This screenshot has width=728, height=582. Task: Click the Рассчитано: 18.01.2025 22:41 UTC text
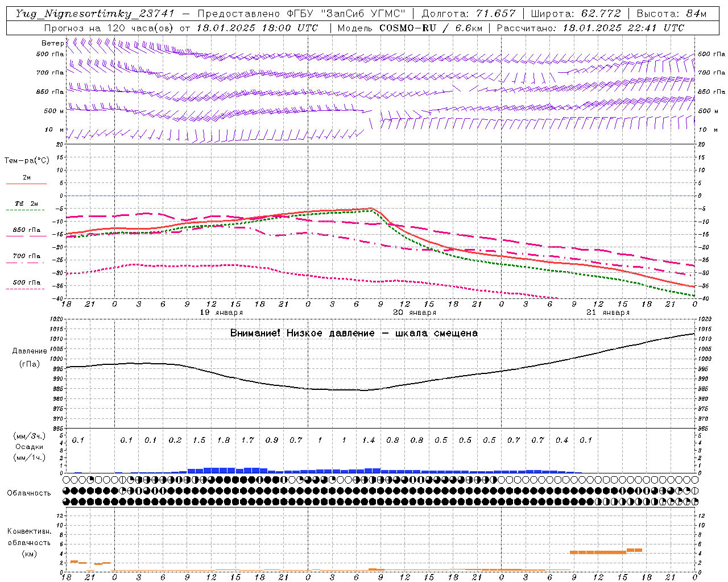coord(590,28)
